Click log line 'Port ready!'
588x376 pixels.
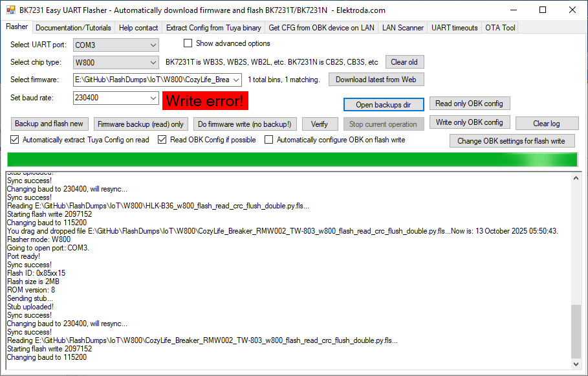click(24, 256)
